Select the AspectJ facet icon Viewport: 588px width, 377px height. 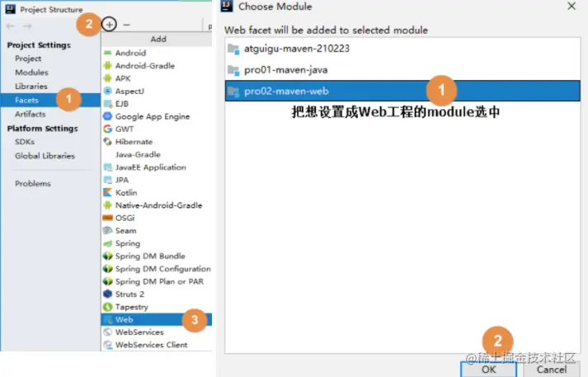(x=108, y=91)
